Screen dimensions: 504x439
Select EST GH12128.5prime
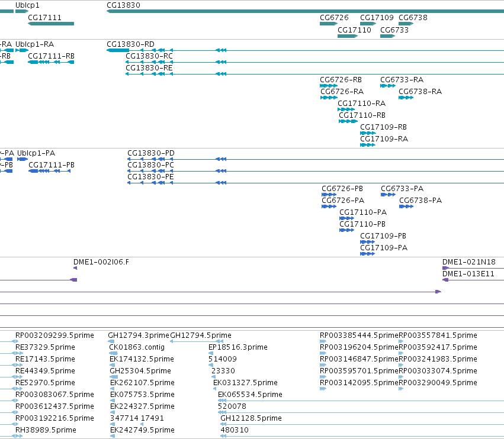click(x=362, y=424)
